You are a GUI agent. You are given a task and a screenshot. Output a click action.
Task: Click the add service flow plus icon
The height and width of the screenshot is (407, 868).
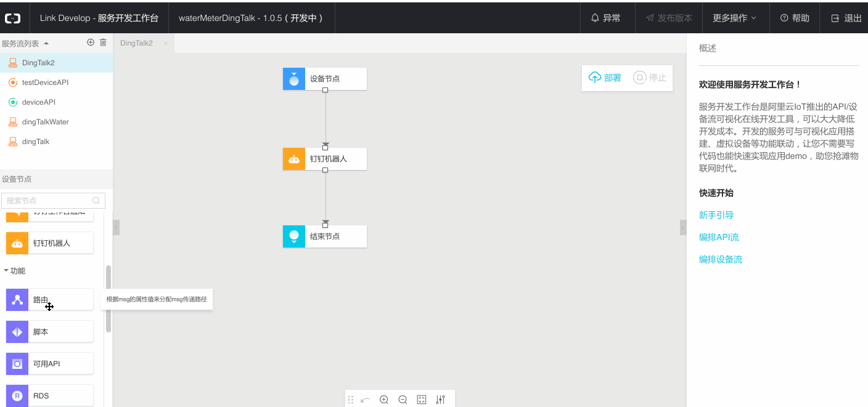click(x=91, y=42)
